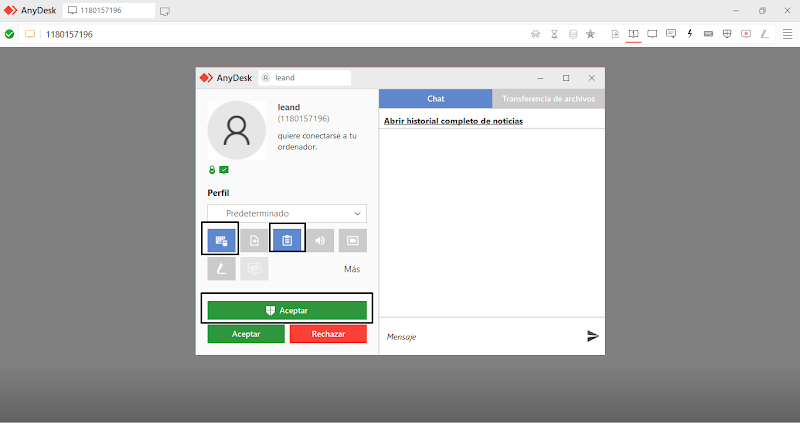Click the leand user avatar
This screenshot has width=800, height=423.
[236, 130]
